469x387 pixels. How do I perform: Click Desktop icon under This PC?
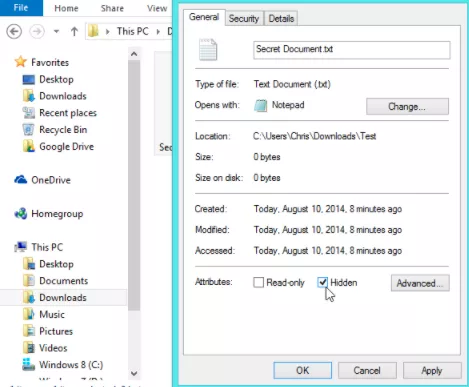(x=29, y=264)
